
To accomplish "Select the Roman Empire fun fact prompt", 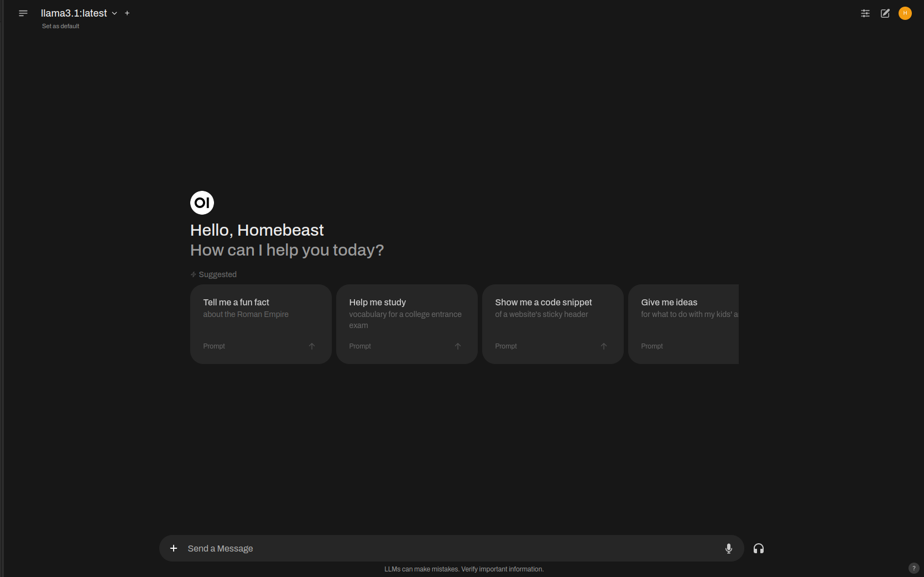I will coord(260,324).
